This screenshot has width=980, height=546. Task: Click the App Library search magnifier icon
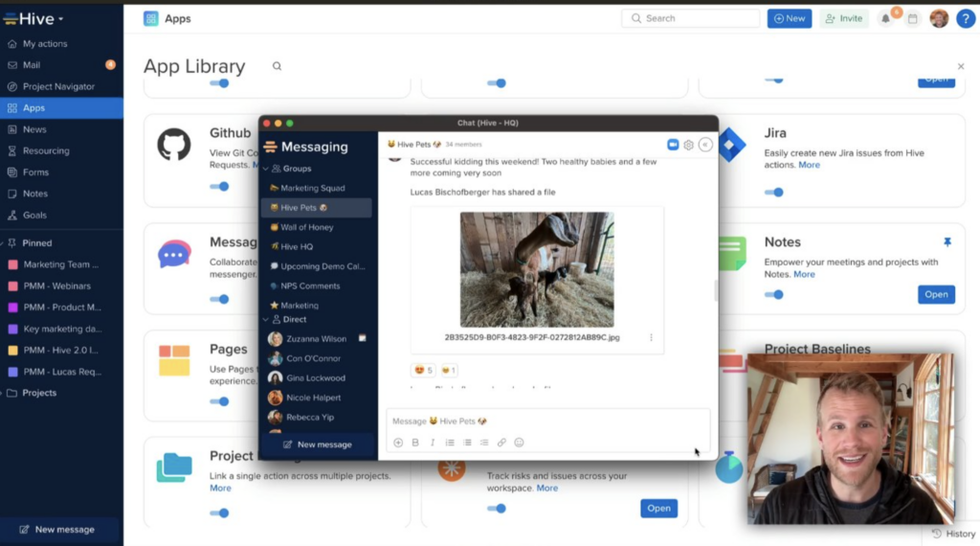tap(277, 66)
